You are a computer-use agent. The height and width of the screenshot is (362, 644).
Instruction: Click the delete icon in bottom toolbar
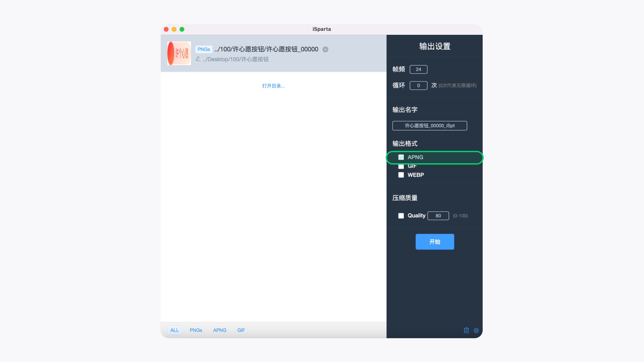(x=466, y=330)
